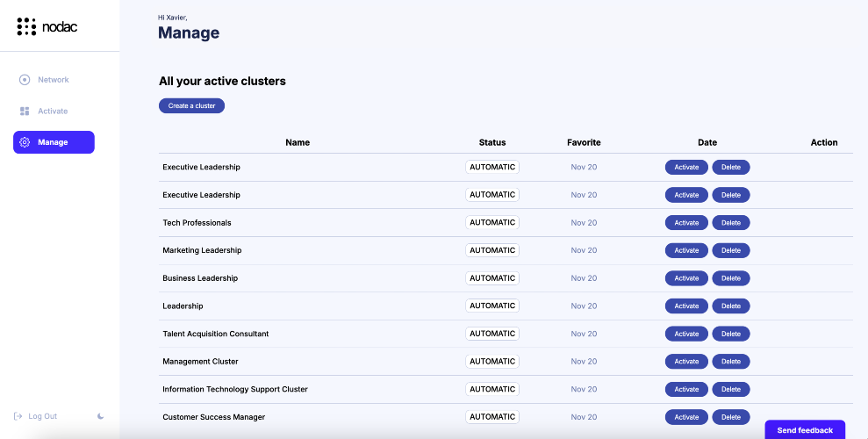Delete the first Executive Leadership cluster
868x439 pixels.
tap(731, 167)
